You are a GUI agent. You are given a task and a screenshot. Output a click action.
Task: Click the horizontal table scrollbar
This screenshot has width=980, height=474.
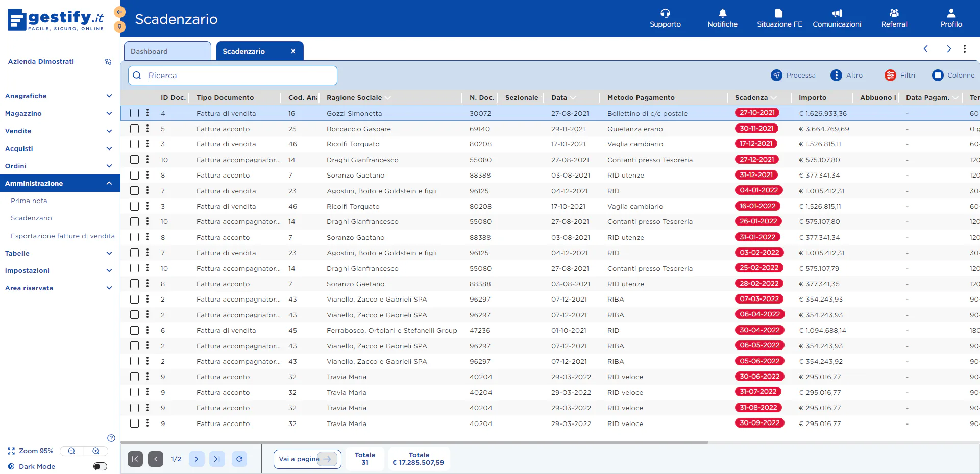pyautogui.click(x=414, y=442)
